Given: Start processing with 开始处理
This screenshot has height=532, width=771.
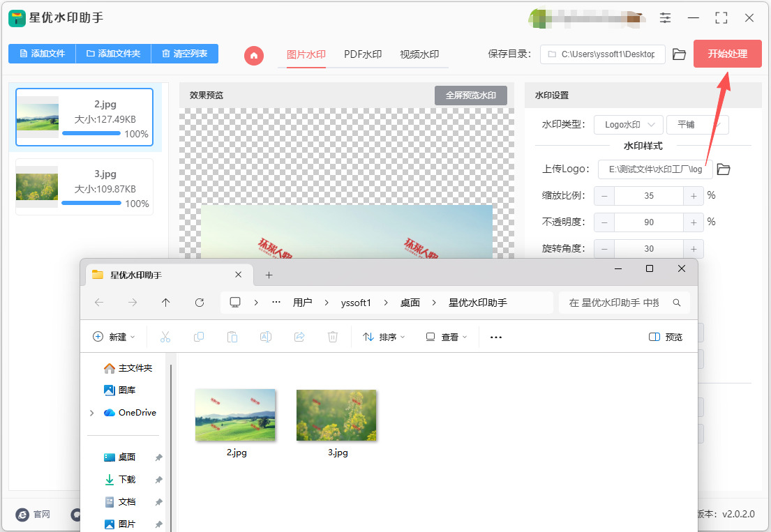Looking at the screenshot, I should (727, 54).
